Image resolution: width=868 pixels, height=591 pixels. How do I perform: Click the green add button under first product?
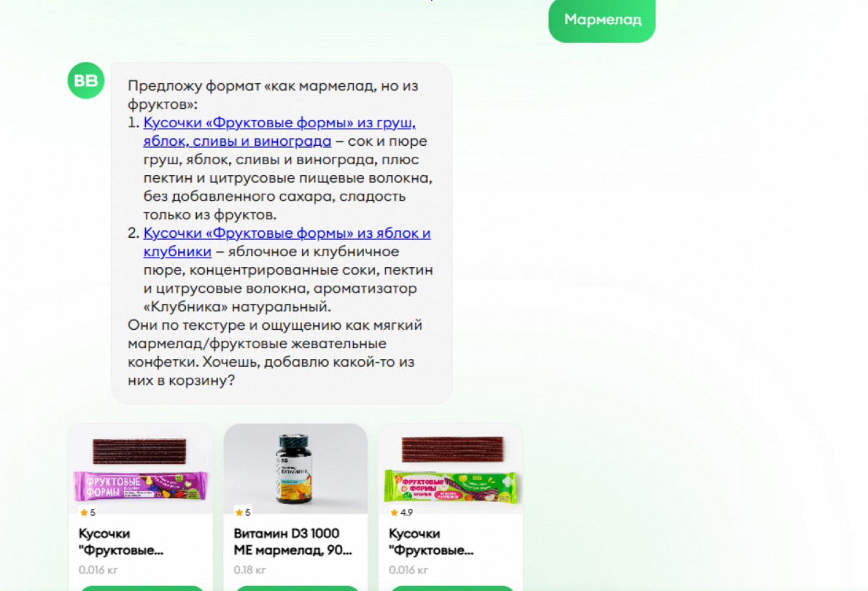(x=141, y=588)
